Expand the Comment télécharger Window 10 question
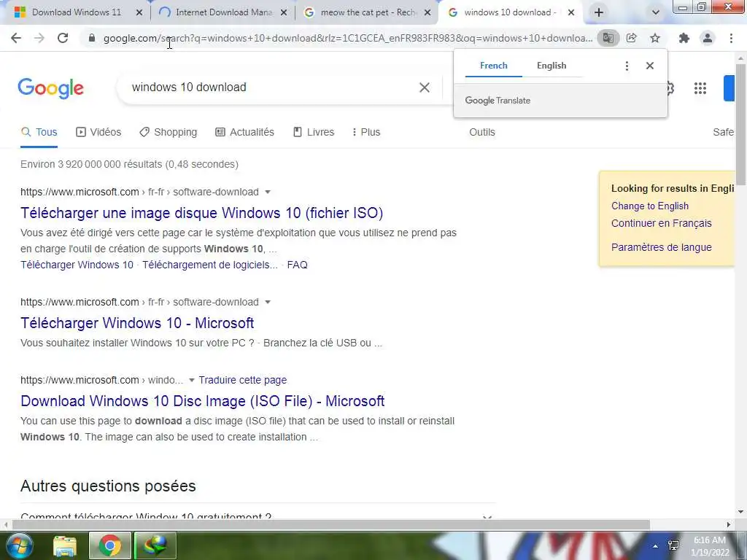Screen dimensions: 747x560 [258, 514]
